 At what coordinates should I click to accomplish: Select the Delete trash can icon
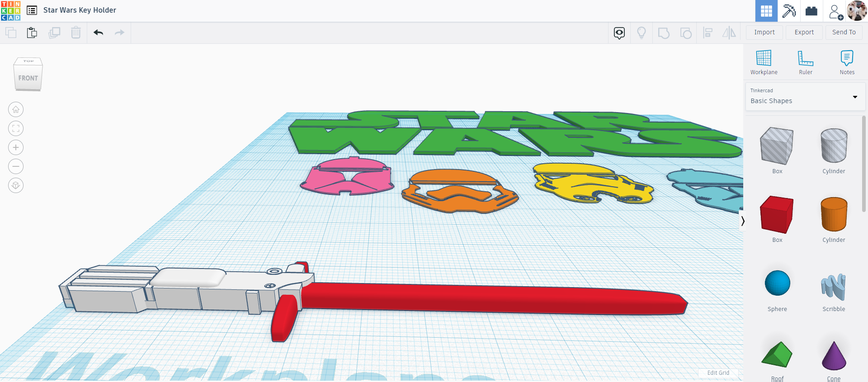pos(76,33)
